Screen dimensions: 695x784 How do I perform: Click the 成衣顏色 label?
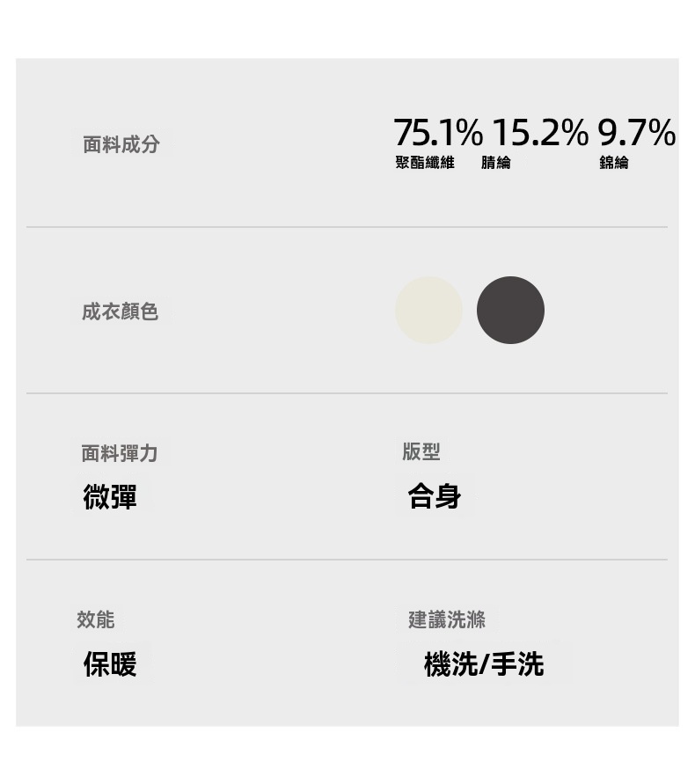tap(120, 311)
